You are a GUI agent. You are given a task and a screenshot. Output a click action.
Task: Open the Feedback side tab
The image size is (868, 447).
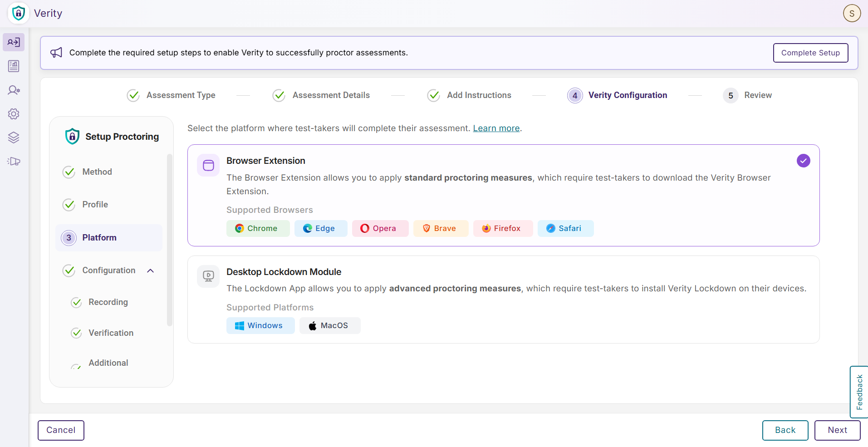tap(859, 392)
